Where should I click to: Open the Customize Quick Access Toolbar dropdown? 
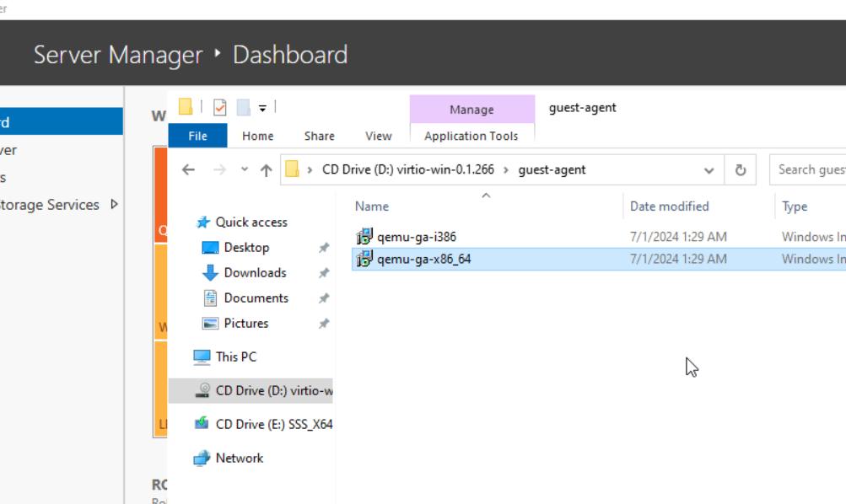[262, 108]
